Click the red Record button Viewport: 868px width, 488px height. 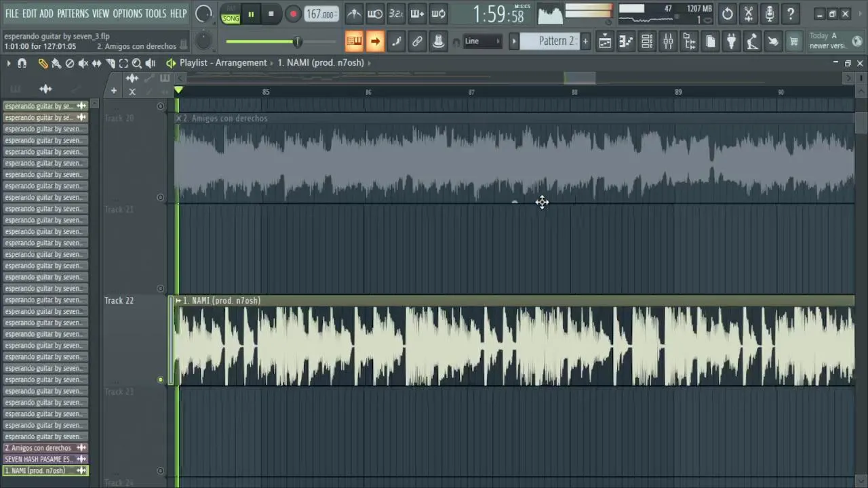(x=293, y=14)
